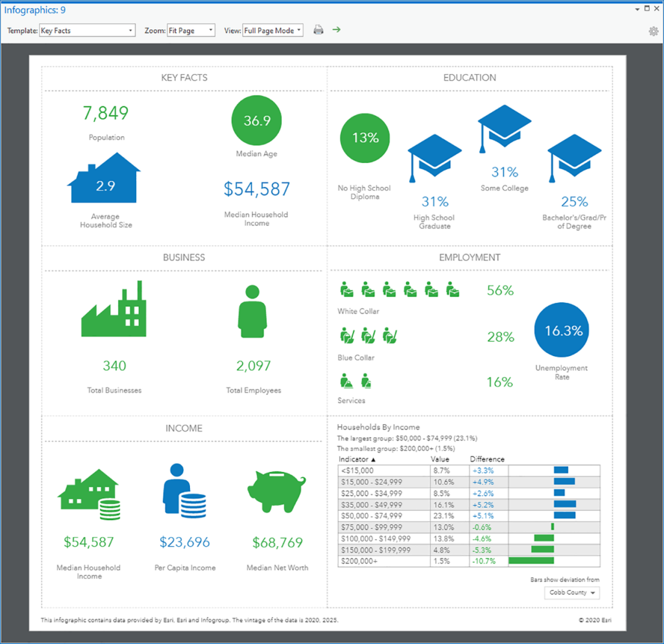Click the Difference column header
The image size is (664, 644).
tap(487, 459)
